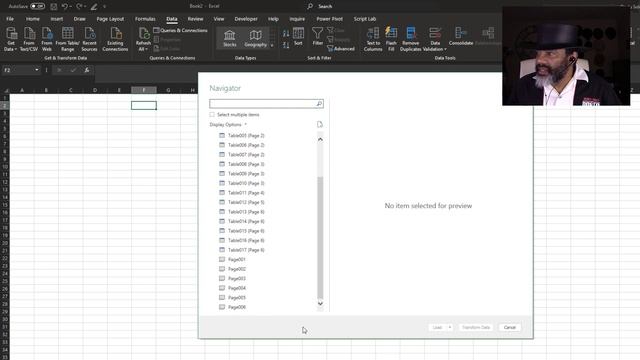Switch to the Formulas tab

pyautogui.click(x=145, y=19)
